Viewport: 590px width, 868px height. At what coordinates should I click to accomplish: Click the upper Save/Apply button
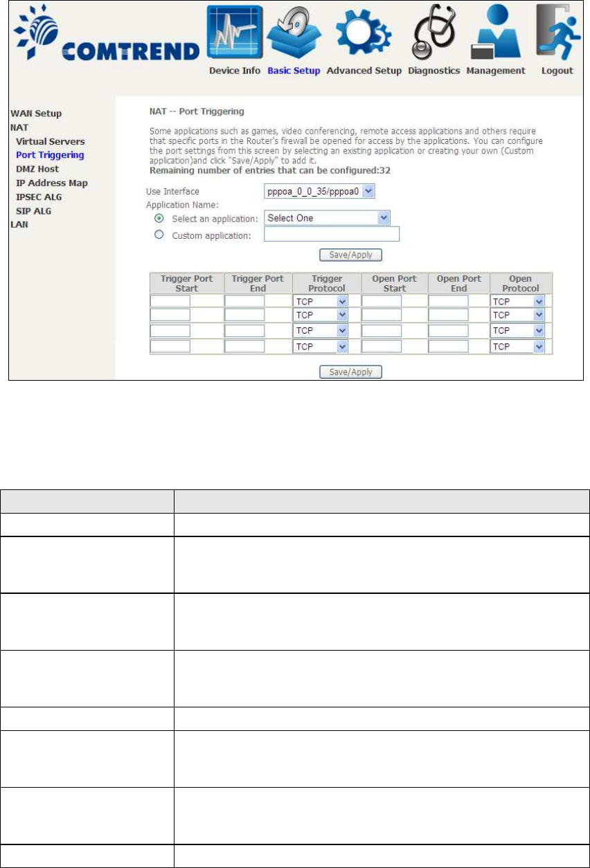tap(350, 255)
